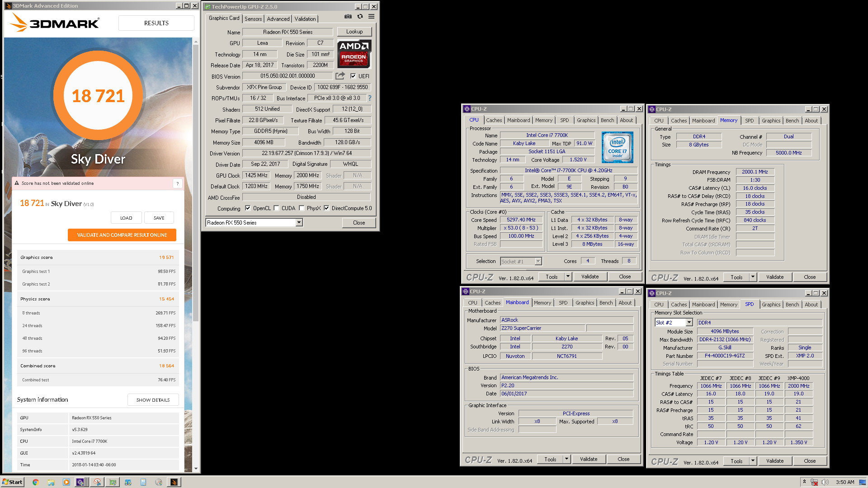Open Windows Explorer folder icon on taskbar

tap(51, 482)
